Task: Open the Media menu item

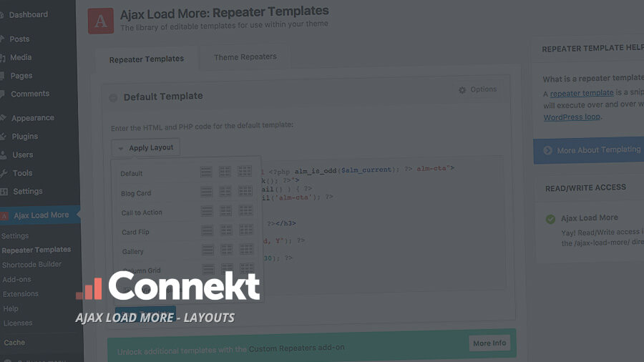Action: (x=21, y=57)
